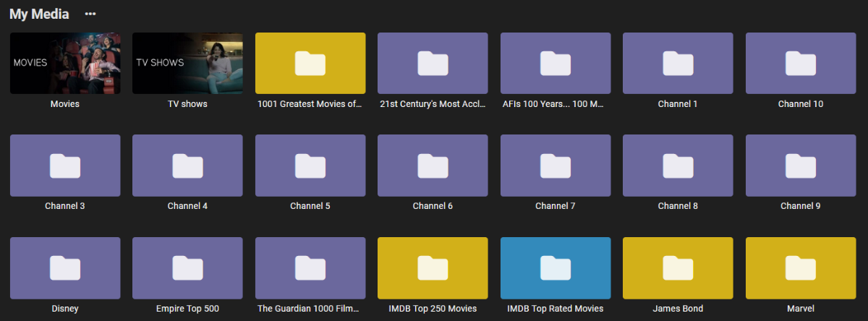Click the "IMDB Top Rated Movies" label

tap(556, 309)
